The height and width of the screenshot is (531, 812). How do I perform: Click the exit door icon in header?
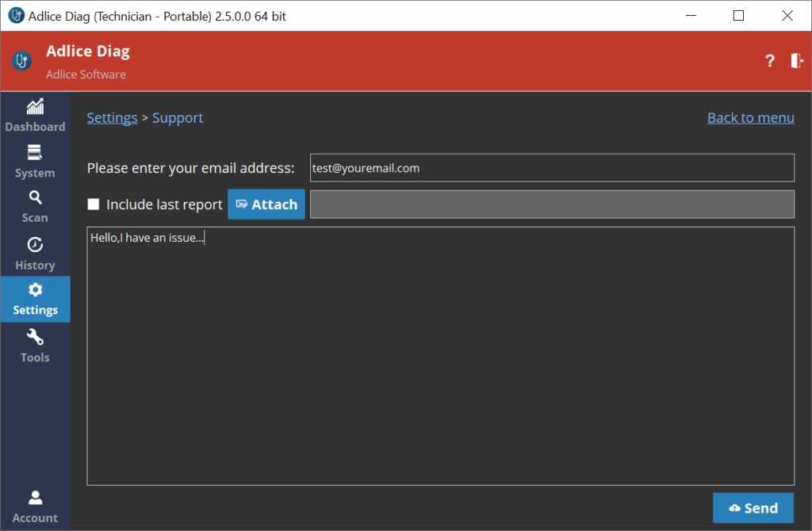click(797, 61)
